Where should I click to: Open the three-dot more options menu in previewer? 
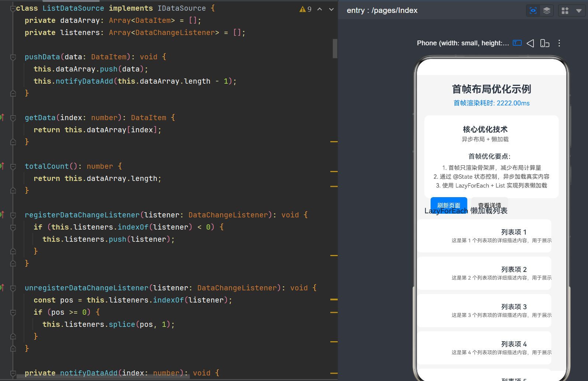[559, 43]
